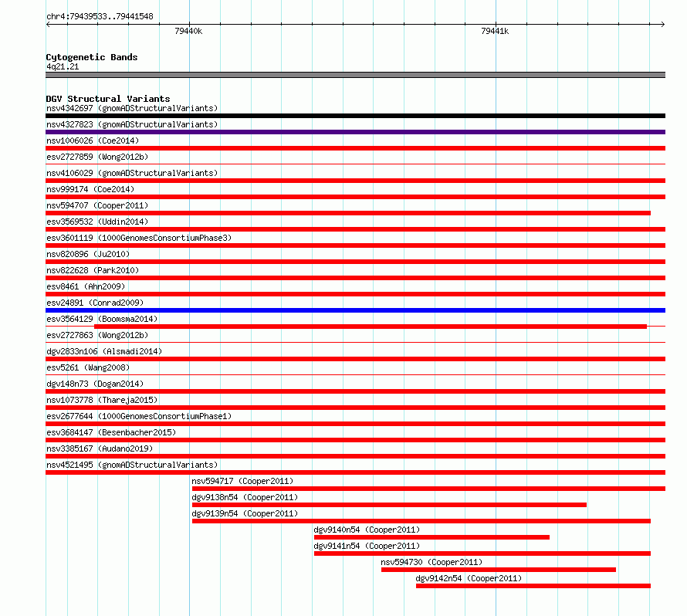Open nsv4106029 gnomADStructuralVariants entry
687x616 pixels.
tap(132, 173)
